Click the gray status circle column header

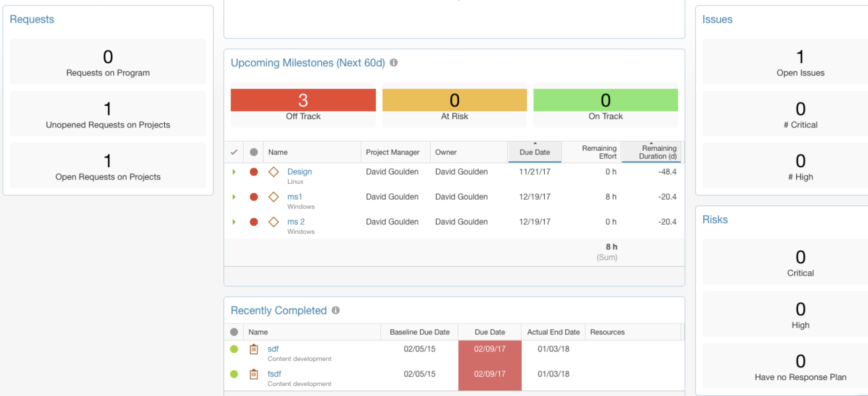(254, 152)
